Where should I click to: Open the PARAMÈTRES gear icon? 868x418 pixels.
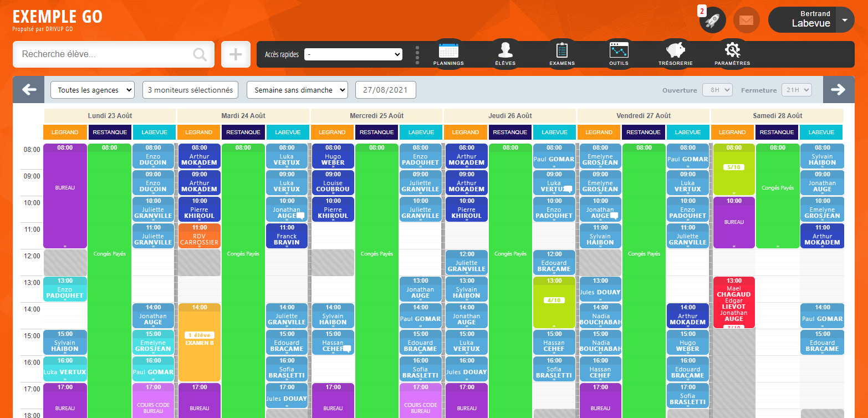tap(732, 53)
